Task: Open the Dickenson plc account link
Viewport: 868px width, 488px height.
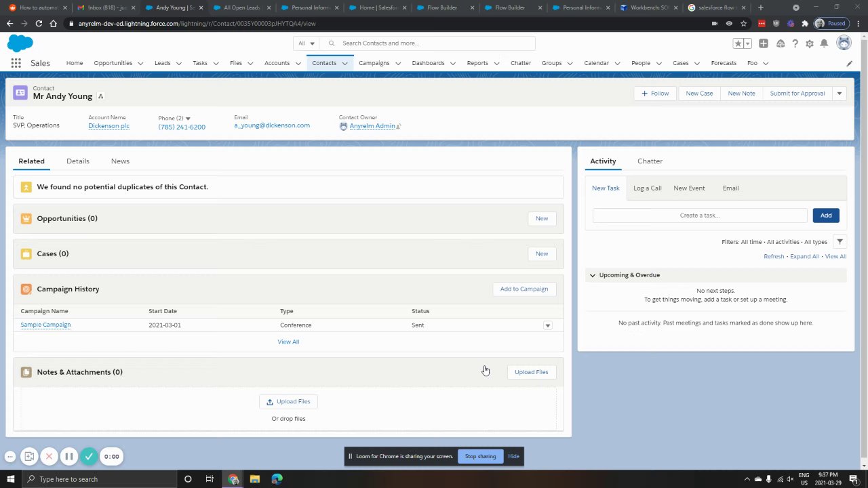Action: pyautogui.click(x=108, y=126)
